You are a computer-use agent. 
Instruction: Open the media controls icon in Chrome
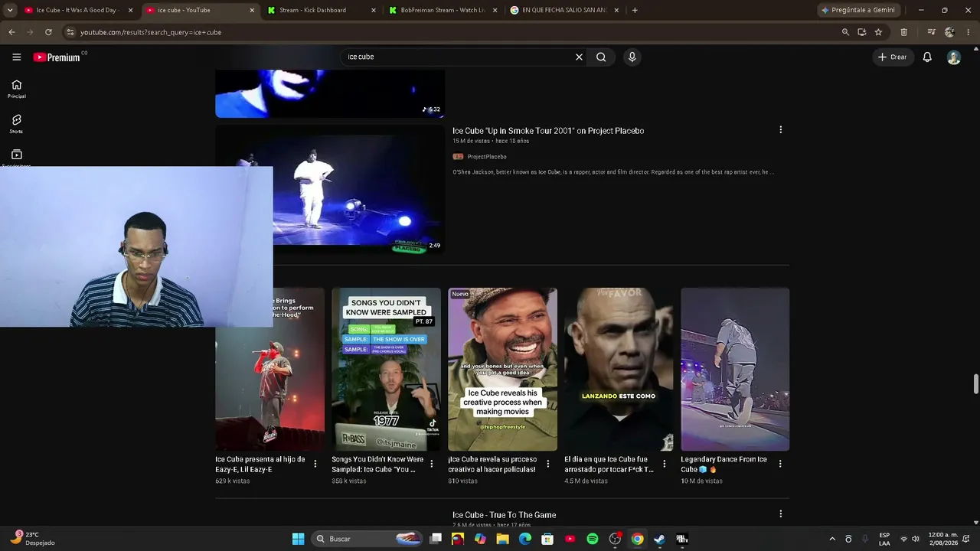tap(931, 32)
